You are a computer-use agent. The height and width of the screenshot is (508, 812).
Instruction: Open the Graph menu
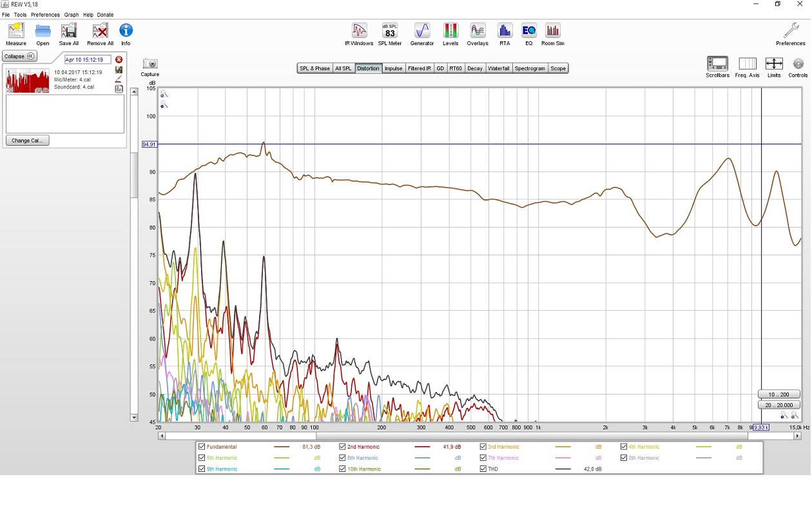tap(71, 15)
